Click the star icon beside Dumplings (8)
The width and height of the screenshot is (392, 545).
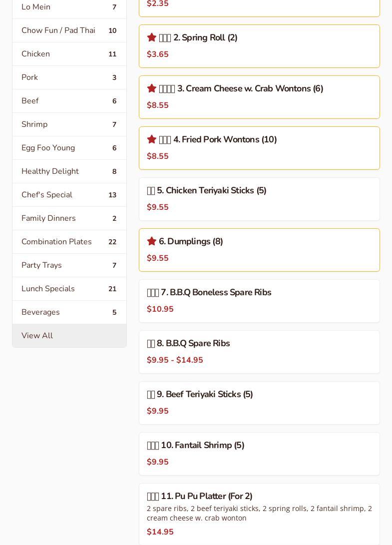coord(152,241)
